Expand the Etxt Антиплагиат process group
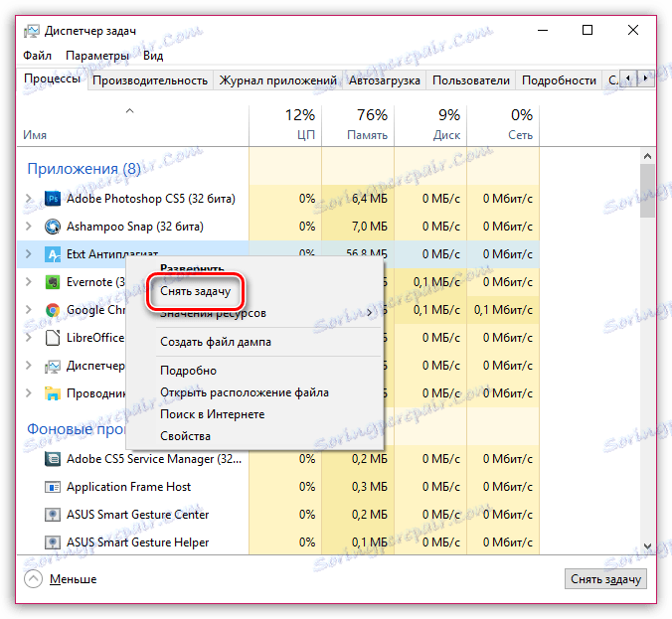The height and width of the screenshot is (619, 672). (29, 254)
